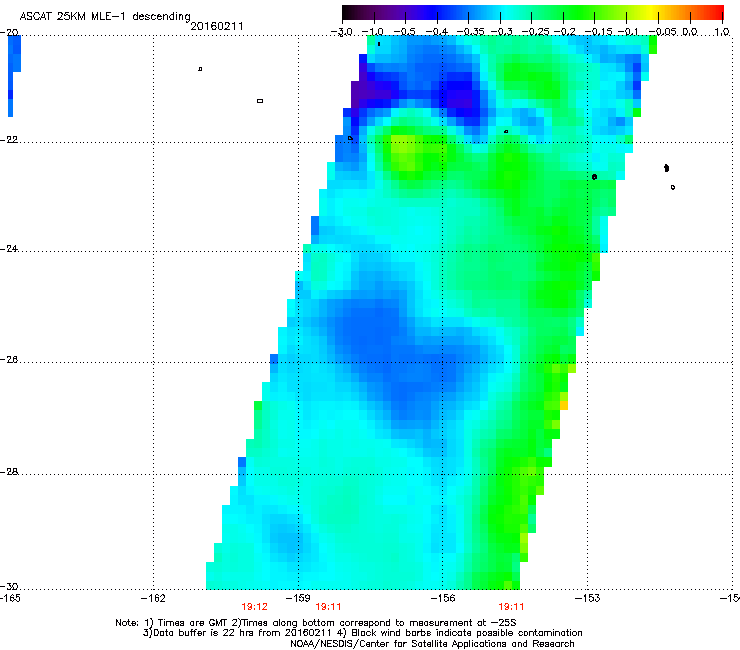Screen dimensions: 740x650
Task: Click the filled black island east of -153
Action: (x=666, y=168)
